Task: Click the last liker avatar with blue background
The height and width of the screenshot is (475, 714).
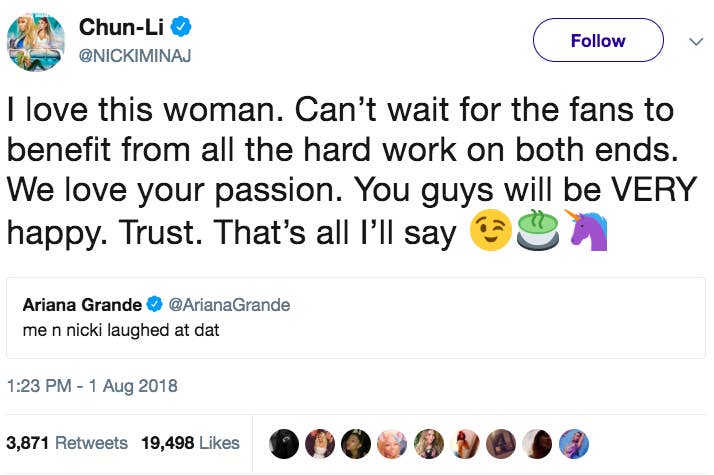Action: pyautogui.click(x=574, y=443)
